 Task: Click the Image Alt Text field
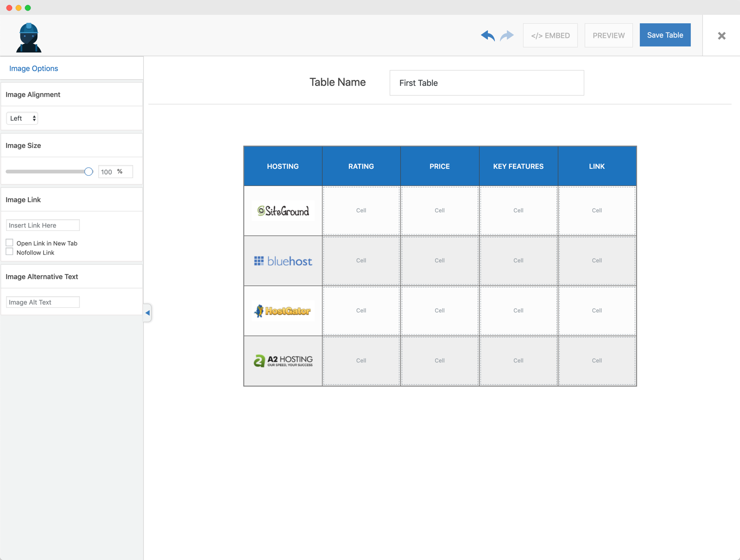43,302
